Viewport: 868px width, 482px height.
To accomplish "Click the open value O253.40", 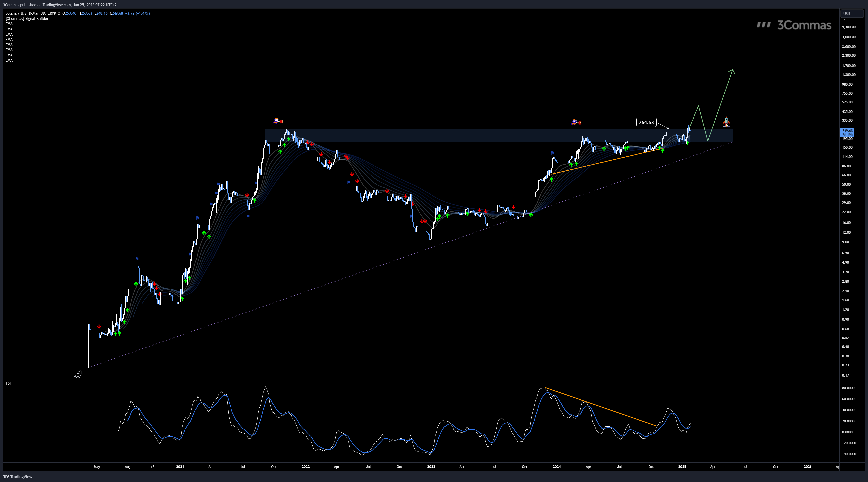I will pyautogui.click(x=69, y=13).
